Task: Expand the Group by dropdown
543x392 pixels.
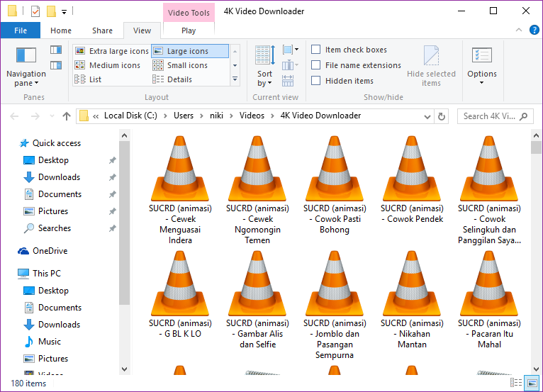Action: click(x=291, y=50)
